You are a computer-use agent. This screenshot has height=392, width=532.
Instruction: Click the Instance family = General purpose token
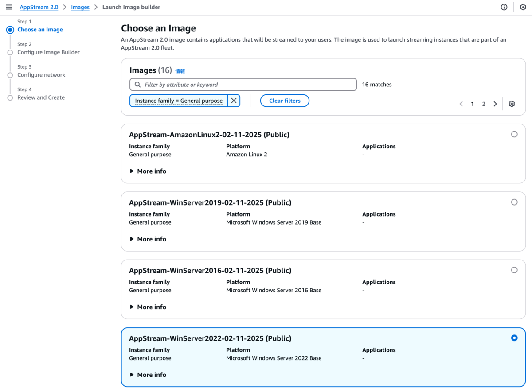point(179,101)
